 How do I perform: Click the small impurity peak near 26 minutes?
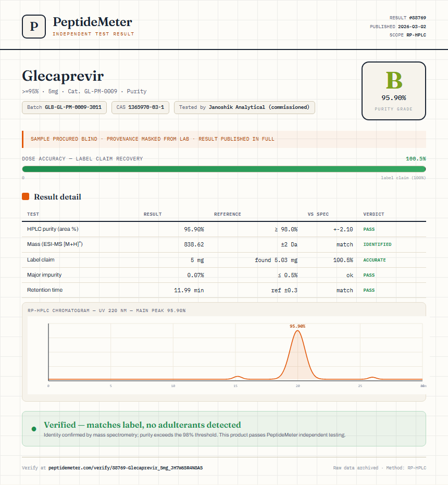point(373,377)
